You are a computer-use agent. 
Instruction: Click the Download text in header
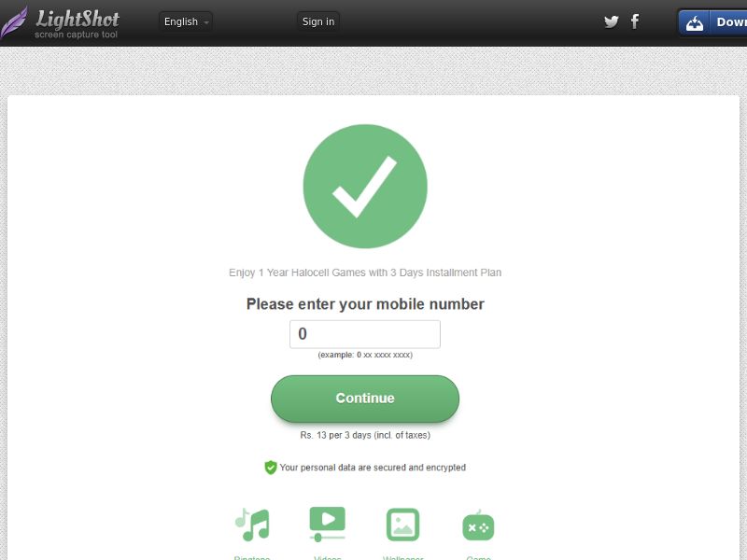732,21
